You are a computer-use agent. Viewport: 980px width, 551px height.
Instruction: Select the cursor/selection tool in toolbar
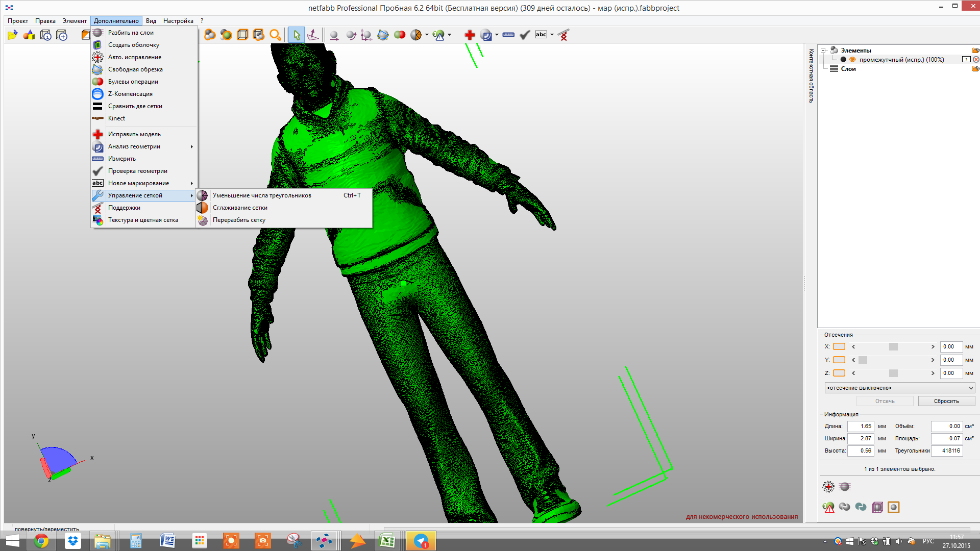pos(296,34)
